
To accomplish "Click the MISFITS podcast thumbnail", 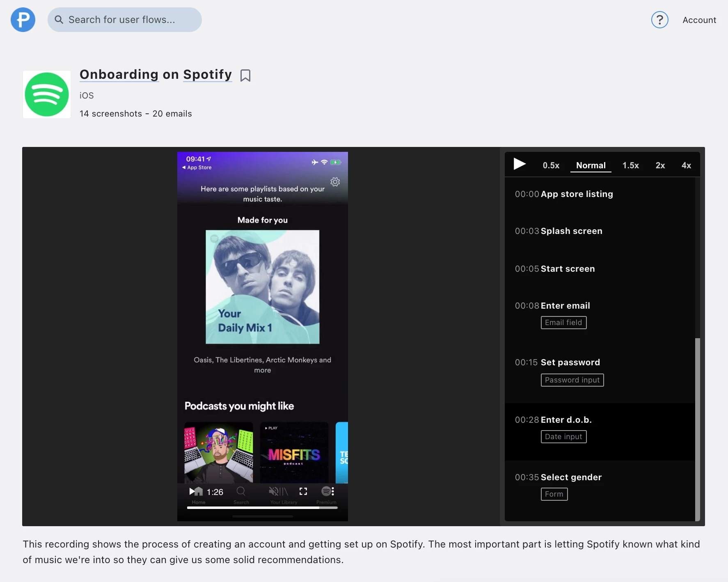I will [x=294, y=452].
